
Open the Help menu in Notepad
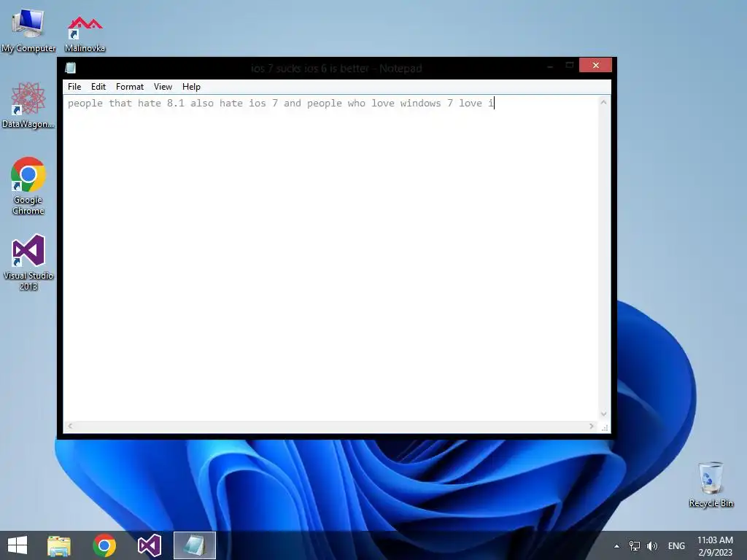(x=191, y=87)
